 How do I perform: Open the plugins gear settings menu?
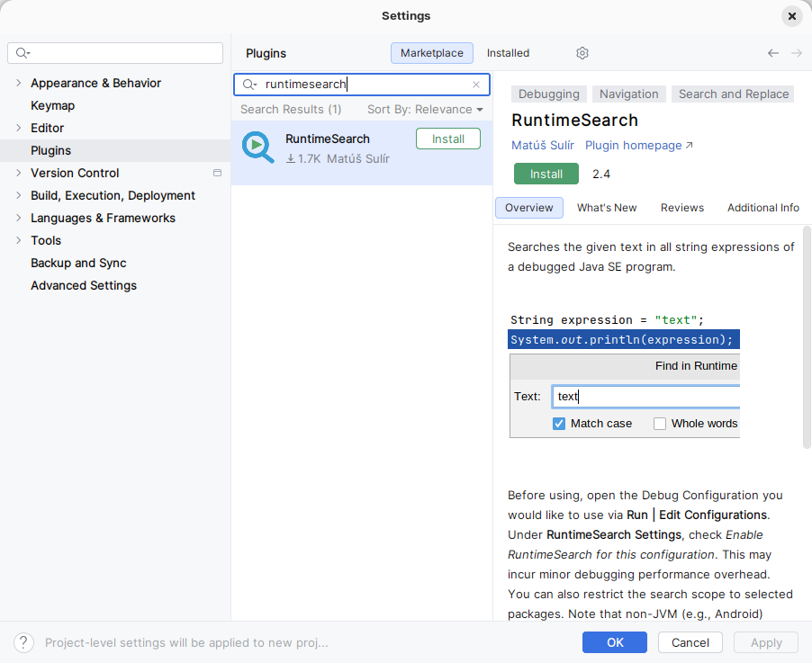tap(582, 53)
